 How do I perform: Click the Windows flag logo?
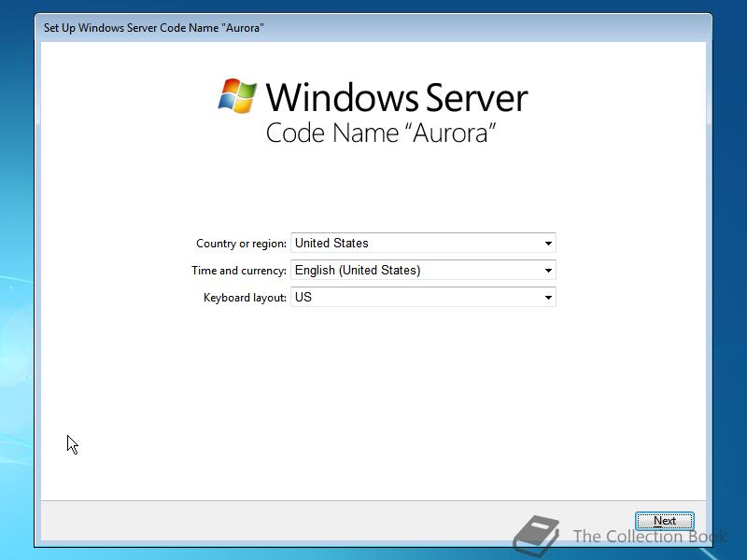237,96
